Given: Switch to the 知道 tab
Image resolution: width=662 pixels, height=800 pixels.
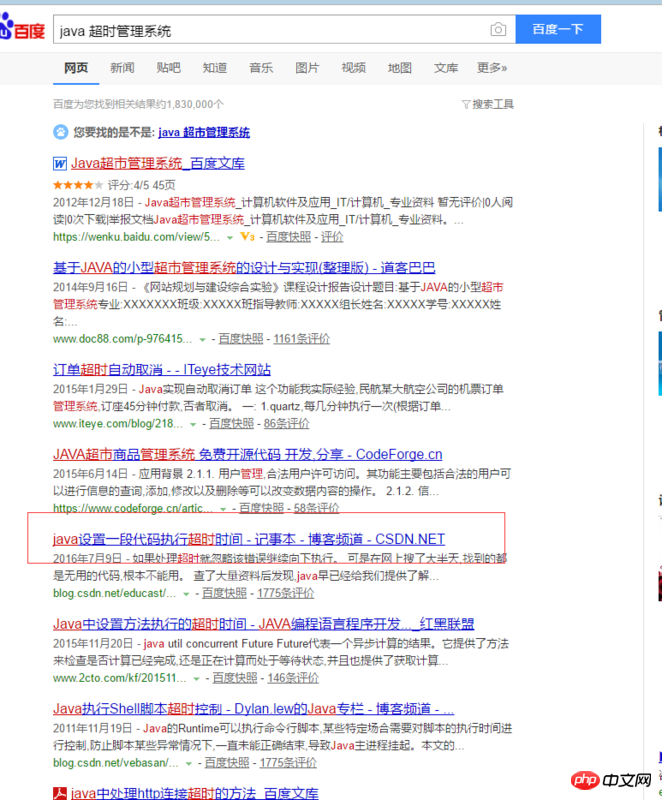Looking at the screenshot, I should (x=215, y=68).
